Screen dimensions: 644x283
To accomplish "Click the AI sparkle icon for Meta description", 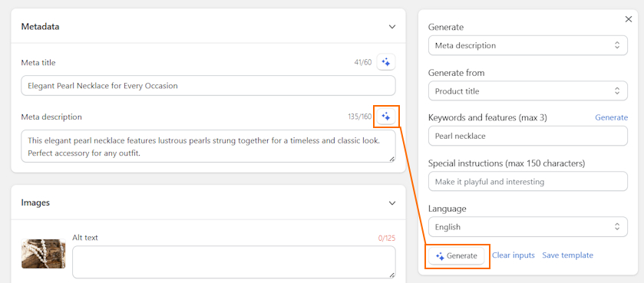I will (385, 117).
